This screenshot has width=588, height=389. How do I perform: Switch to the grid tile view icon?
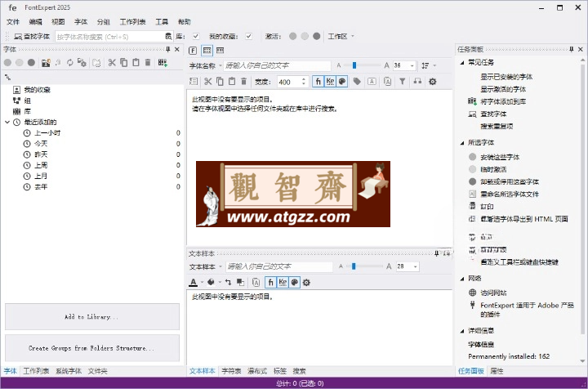(x=207, y=51)
